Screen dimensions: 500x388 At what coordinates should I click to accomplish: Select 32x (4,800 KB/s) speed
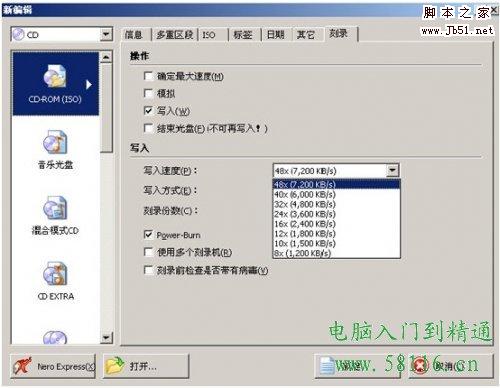[336, 204]
